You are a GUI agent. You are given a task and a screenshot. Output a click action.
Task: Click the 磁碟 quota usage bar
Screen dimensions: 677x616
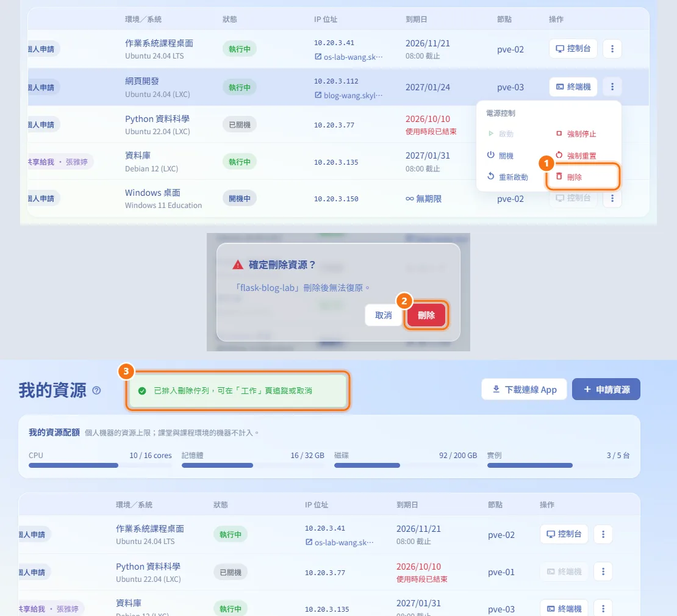click(406, 465)
